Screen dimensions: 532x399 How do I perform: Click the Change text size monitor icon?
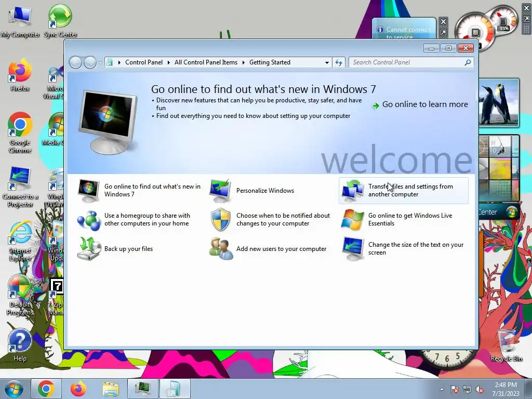(353, 249)
